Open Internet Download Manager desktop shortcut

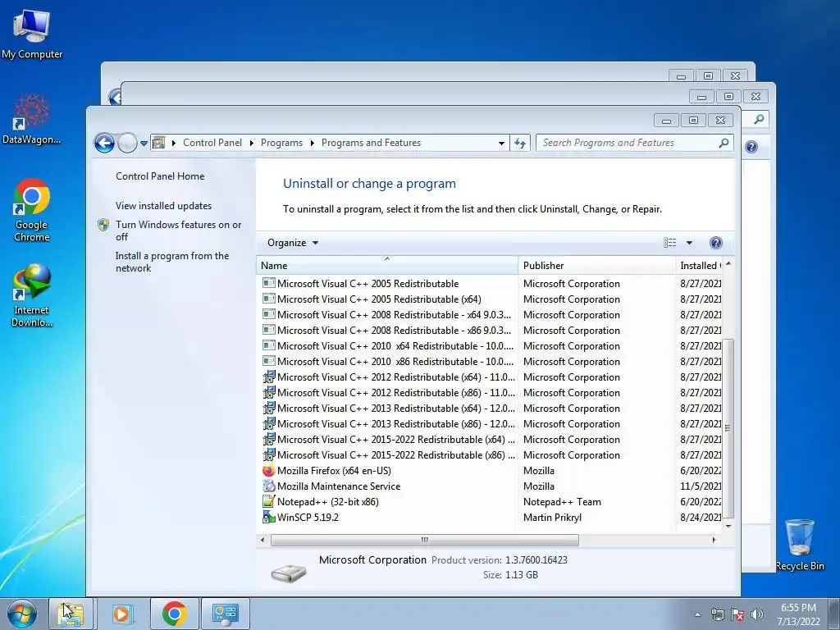tap(32, 295)
